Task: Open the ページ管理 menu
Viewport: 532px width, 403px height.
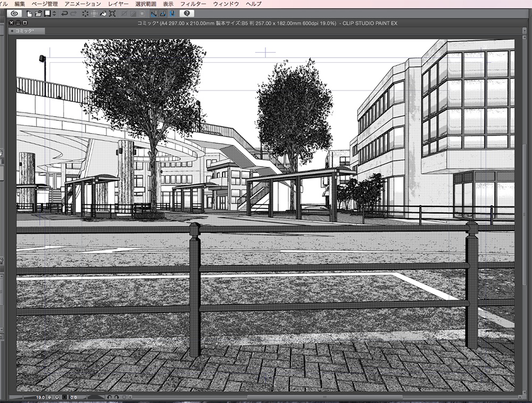Action: pos(45,4)
